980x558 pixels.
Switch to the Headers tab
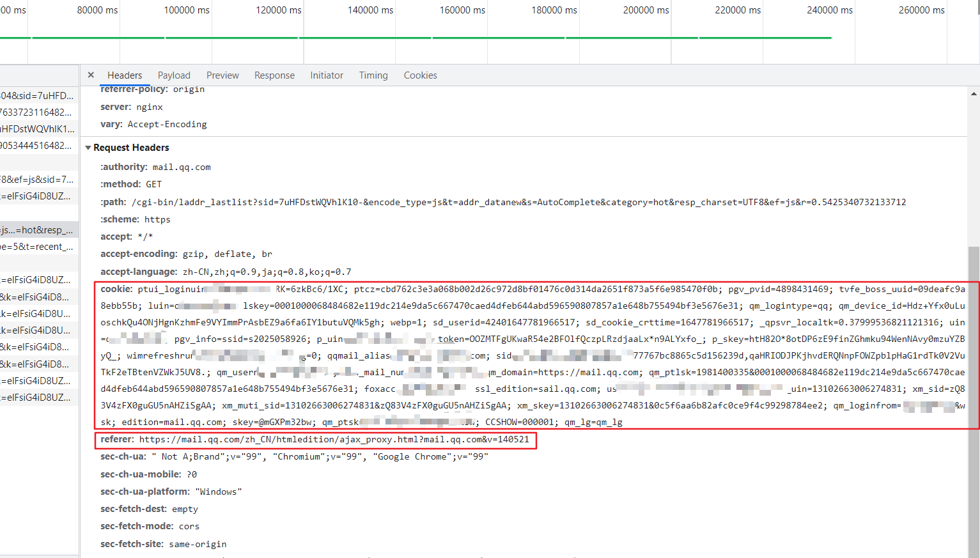(x=125, y=75)
